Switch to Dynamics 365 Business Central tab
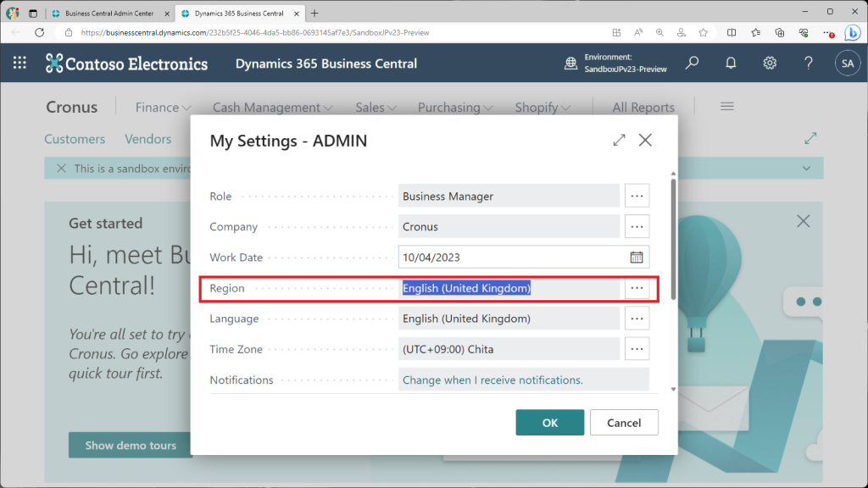Image resolution: width=868 pixels, height=488 pixels. coord(239,14)
